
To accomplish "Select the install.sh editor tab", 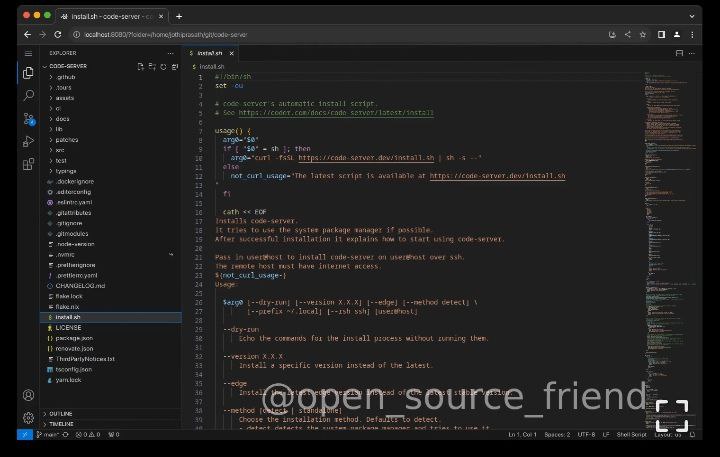I will click(x=209, y=53).
